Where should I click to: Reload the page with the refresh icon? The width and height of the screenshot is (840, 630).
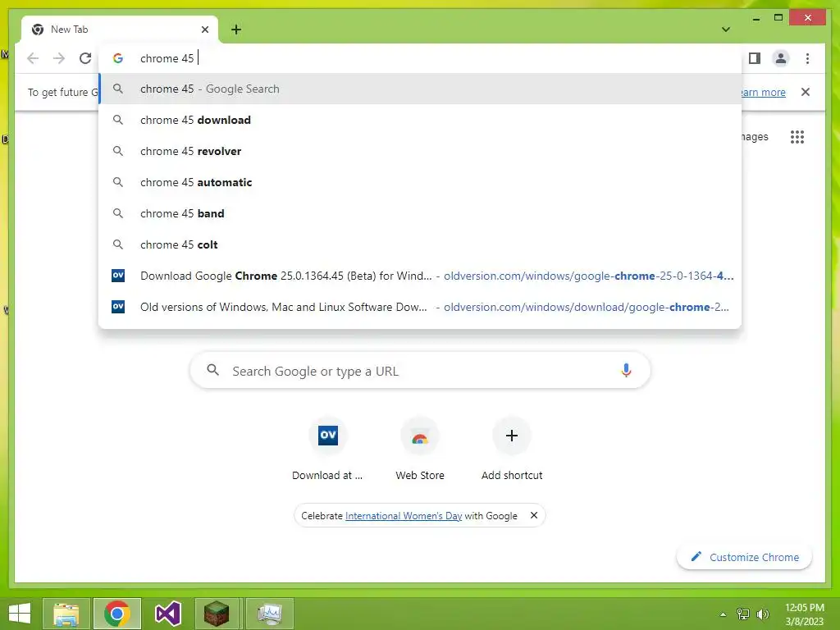click(85, 58)
